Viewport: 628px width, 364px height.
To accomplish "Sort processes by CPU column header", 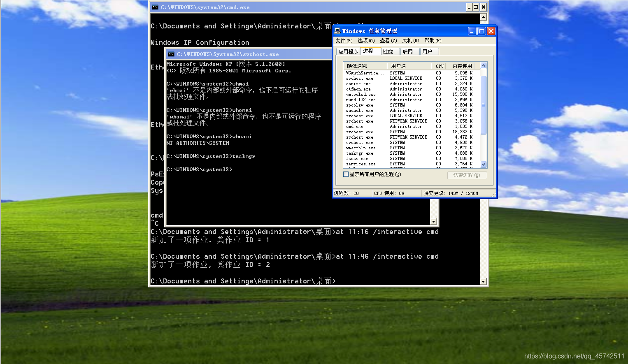I will (x=439, y=66).
